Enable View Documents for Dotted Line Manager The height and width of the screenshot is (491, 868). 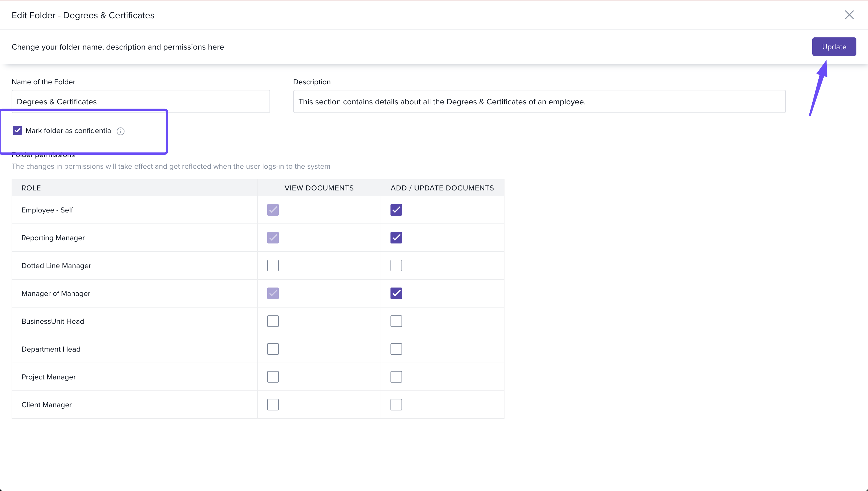point(273,265)
